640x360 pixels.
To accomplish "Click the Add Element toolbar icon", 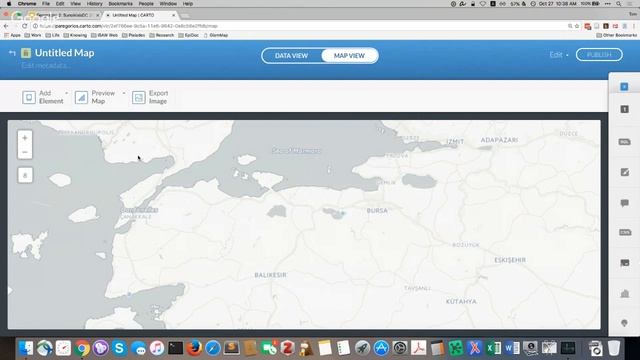I will tap(29, 98).
